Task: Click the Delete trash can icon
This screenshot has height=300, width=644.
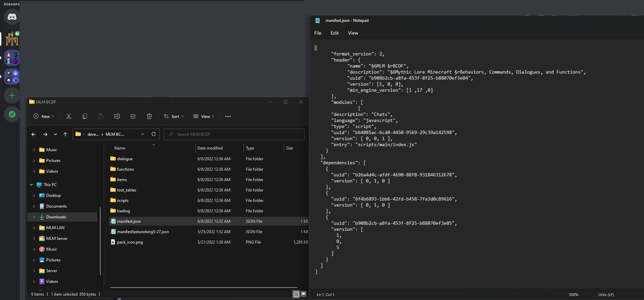Action: tap(149, 116)
